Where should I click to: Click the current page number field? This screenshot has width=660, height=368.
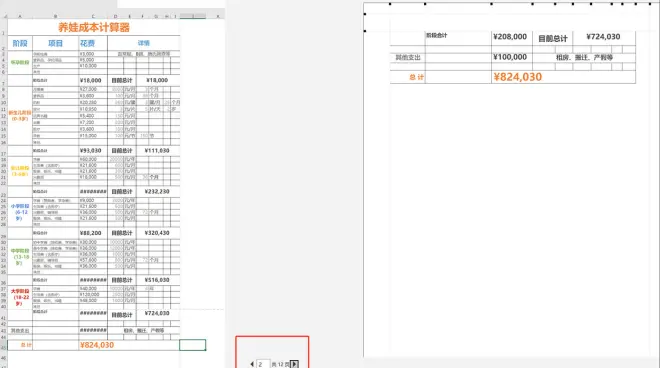click(x=263, y=364)
